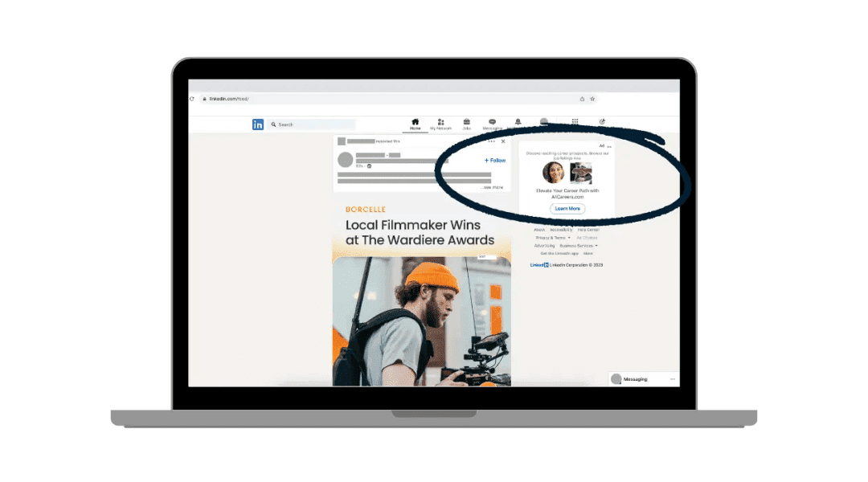Open the Messaging icon in the navbar
This screenshot has width=868, height=482.
[492, 123]
